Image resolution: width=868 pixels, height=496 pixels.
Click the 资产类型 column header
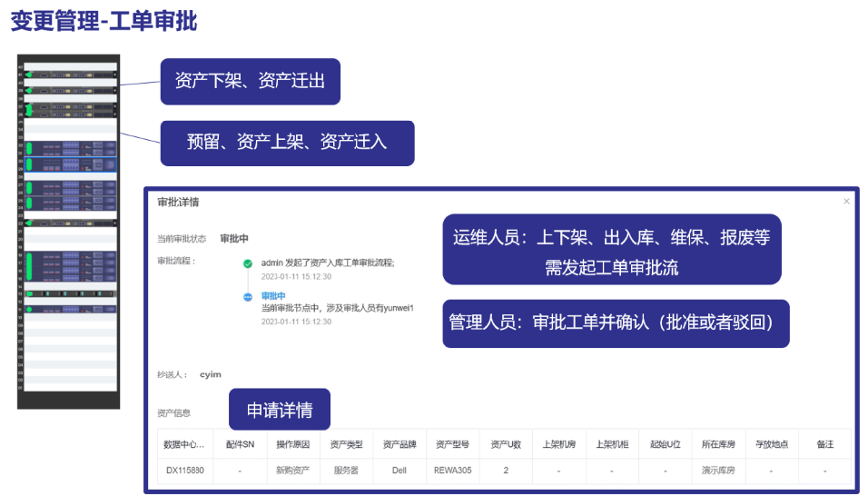[x=346, y=444]
